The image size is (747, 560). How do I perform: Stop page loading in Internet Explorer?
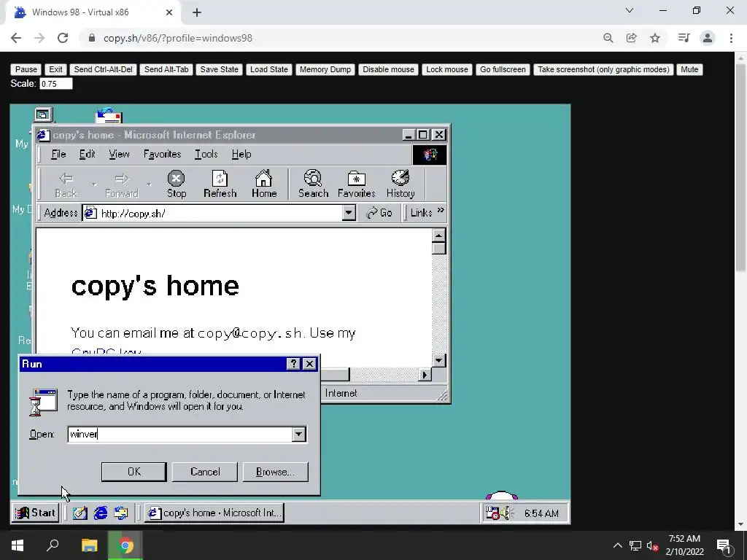click(x=177, y=184)
